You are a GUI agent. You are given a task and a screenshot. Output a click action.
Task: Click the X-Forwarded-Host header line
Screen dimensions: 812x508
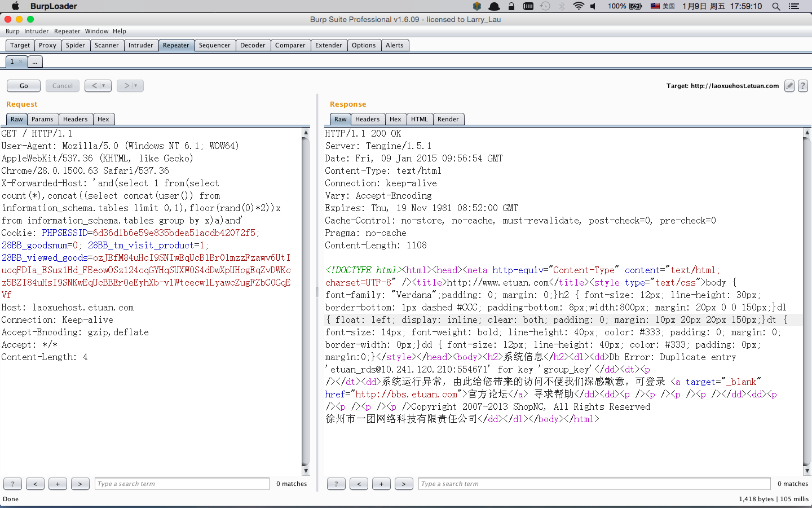(111, 183)
